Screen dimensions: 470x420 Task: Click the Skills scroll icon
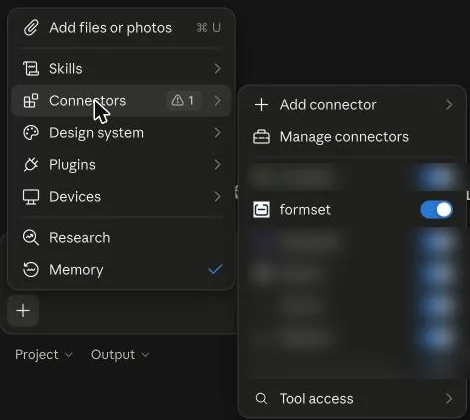pos(31,69)
